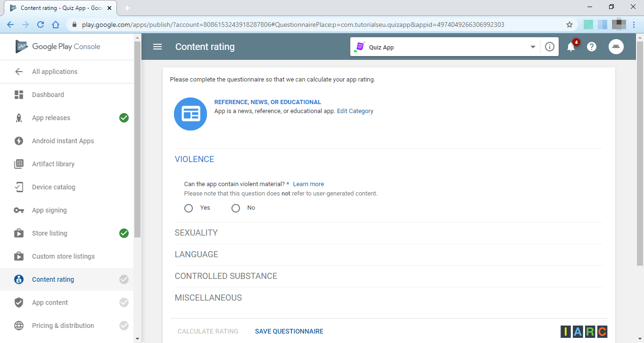The width and height of the screenshot is (644, 343).
Task: Expand the CONTROLLED SUBSTANCE section
Action: (x=226, y=276)
